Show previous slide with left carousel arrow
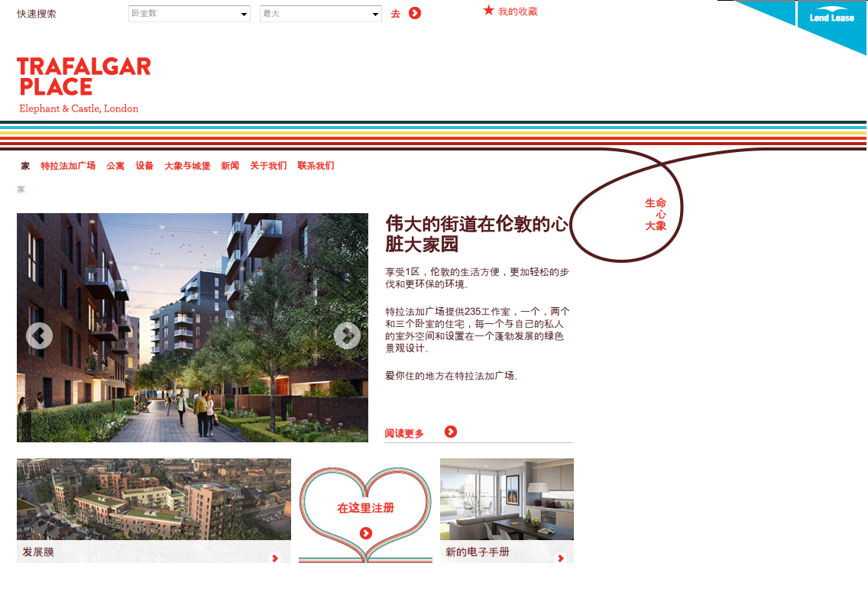Image resolution: width=868 pixels, height=589 pixels. pyautogui.click(x=39, y=335)
